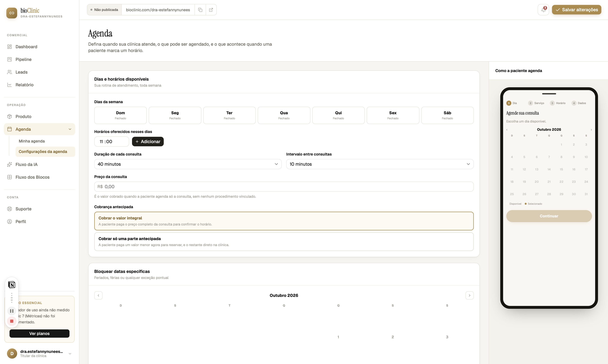
Task: Click the Adicionar time button
Action: coord(148,142)
